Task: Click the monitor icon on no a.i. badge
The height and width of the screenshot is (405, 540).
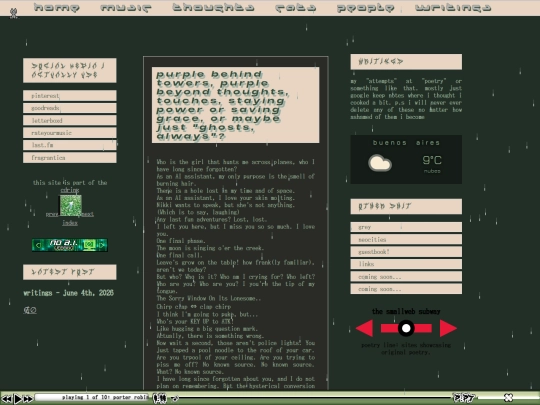Action: pos(89,245)
